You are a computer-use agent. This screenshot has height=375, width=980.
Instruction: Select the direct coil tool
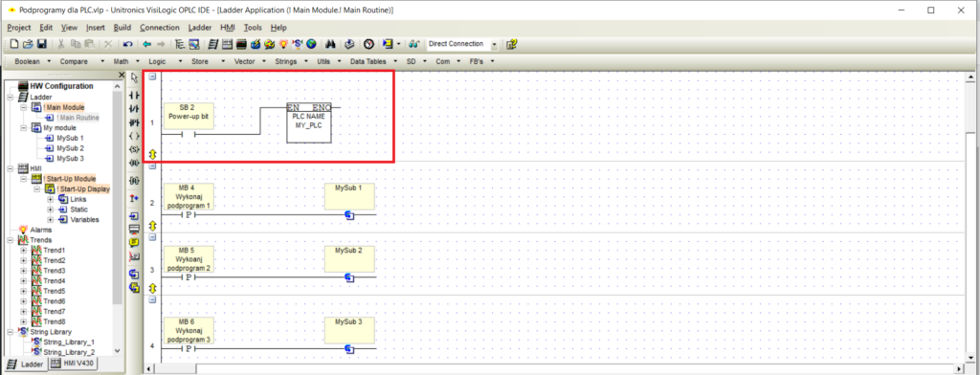[x=134, y=136]
